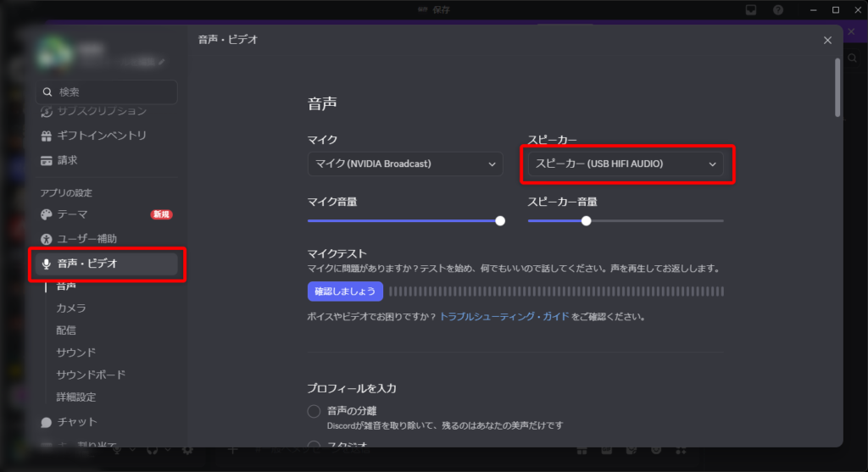Click the card icon next to 請求
This screenshot has height=472, width=868.
(47, 160)
